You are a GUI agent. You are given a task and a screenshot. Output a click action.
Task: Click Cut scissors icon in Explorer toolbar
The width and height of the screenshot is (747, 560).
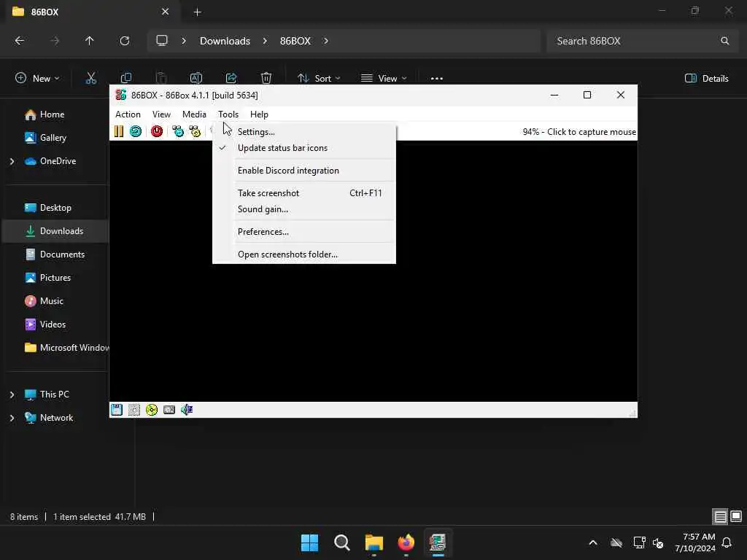click(x=91, y=78)
